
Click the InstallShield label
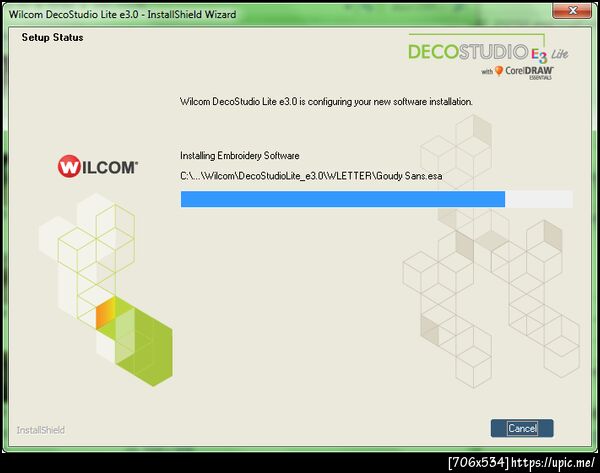(41, 430)
